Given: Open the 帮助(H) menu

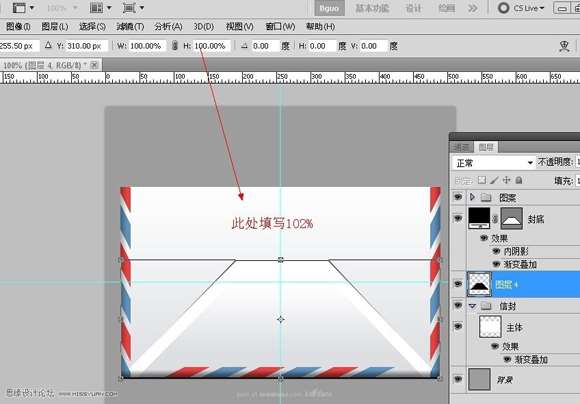Looking at the screenshot, I should click(320, 26).
